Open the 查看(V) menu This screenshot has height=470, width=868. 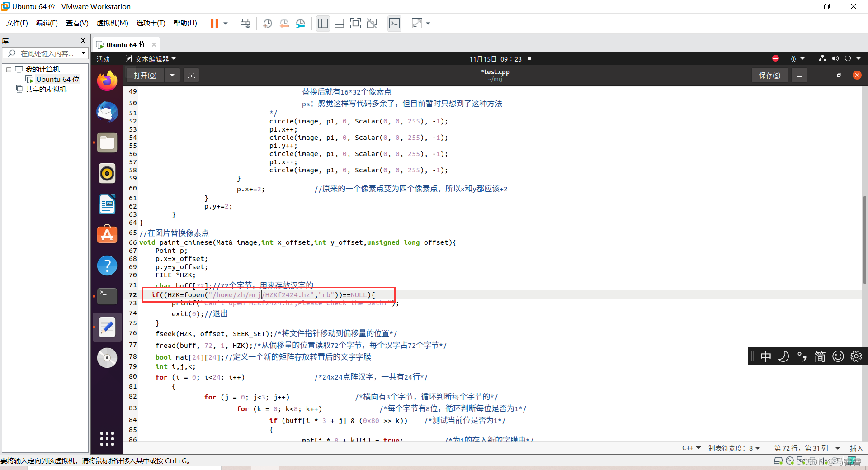click(77, 23)
